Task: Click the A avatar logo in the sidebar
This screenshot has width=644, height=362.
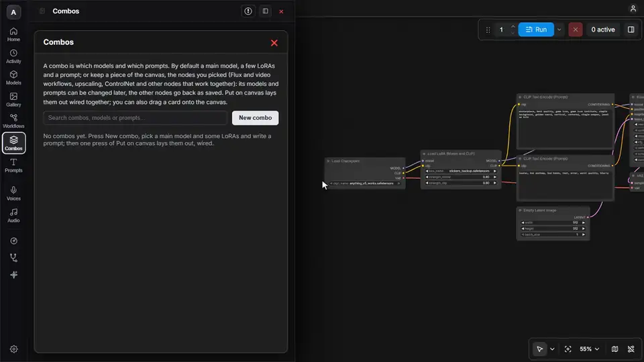Action: tap(13, 12)
